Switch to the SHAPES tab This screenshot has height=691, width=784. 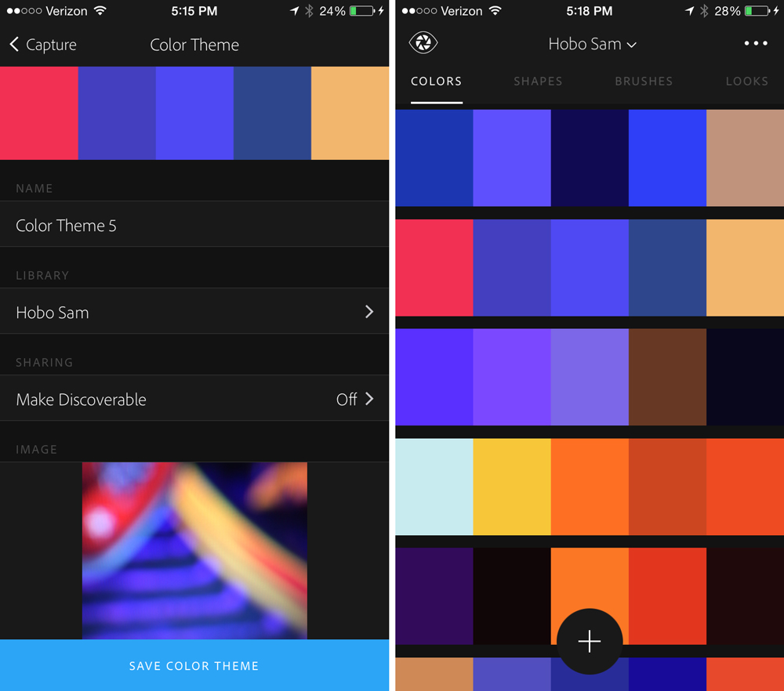538,81
